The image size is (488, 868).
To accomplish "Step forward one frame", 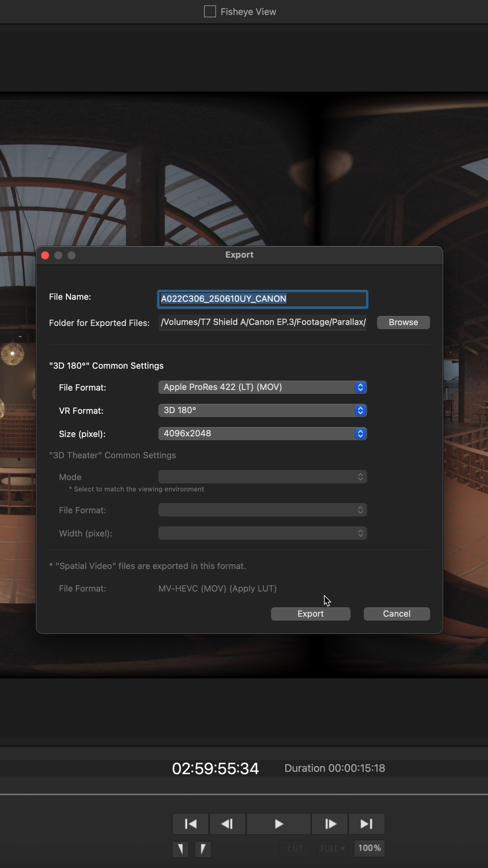I will point(330,824).
